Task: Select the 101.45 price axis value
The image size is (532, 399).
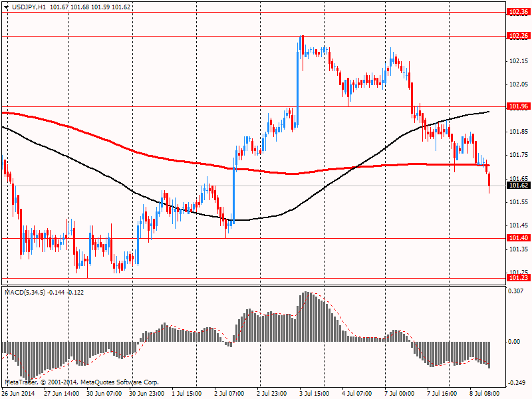Action: point(519,225)
